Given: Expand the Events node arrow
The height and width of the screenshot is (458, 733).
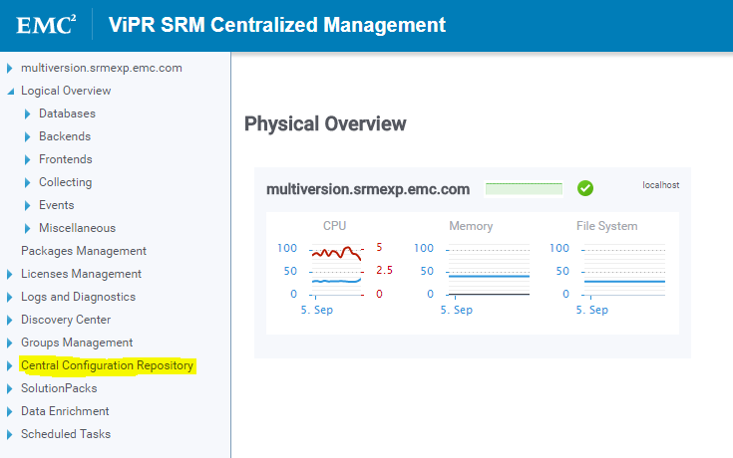Looking at the screenshot, I should pyautogui.click(x=27, y=206).
